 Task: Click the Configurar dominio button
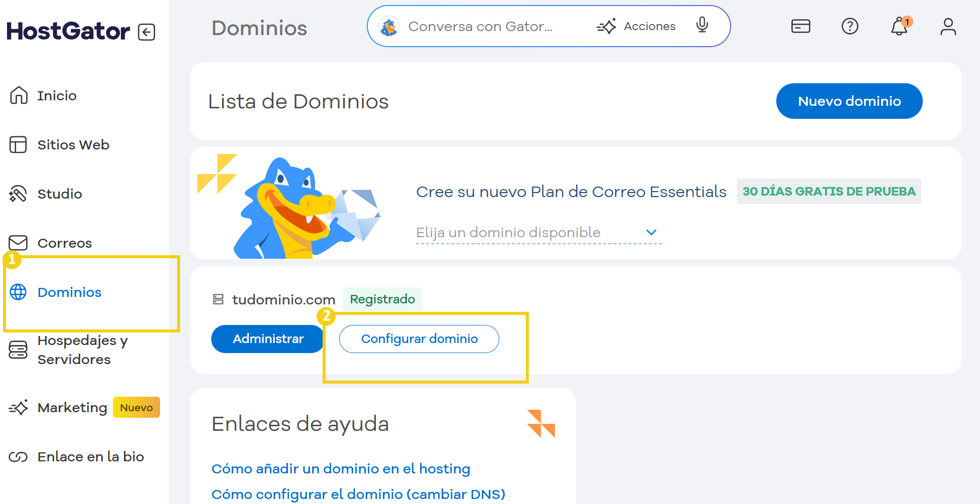(419, 339)
